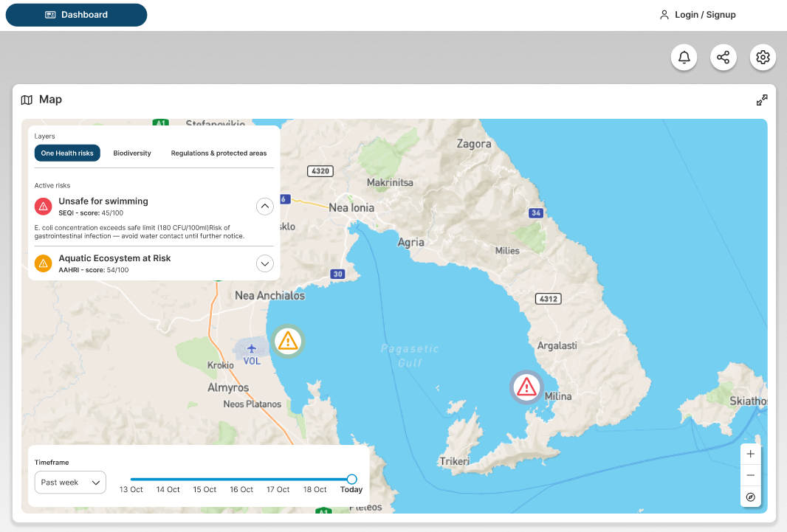Click the Dashboard tab
Screen dimensions: 787x532
pos(76,15)
